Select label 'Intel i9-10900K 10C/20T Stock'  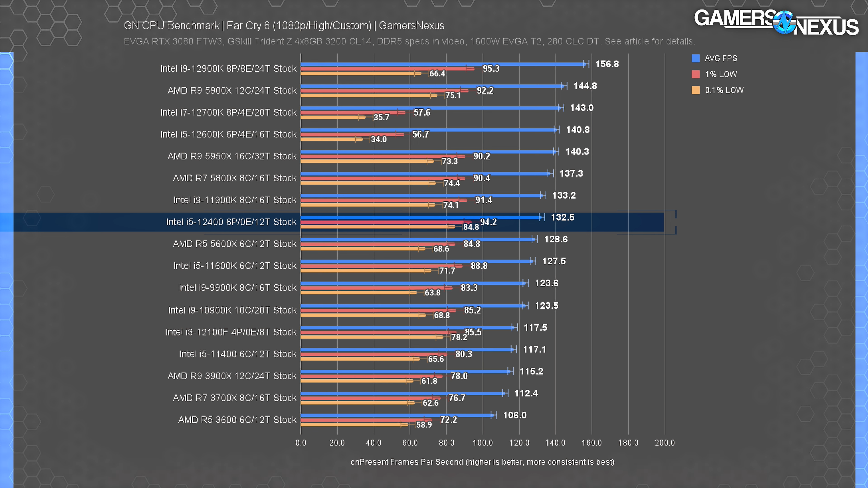point(232,310)
